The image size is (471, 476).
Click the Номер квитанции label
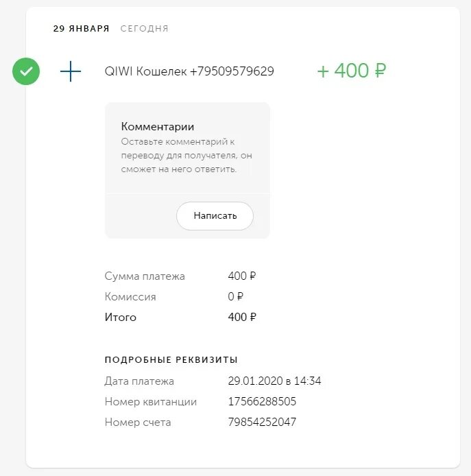pyautogui.click(x=151, y=402)
